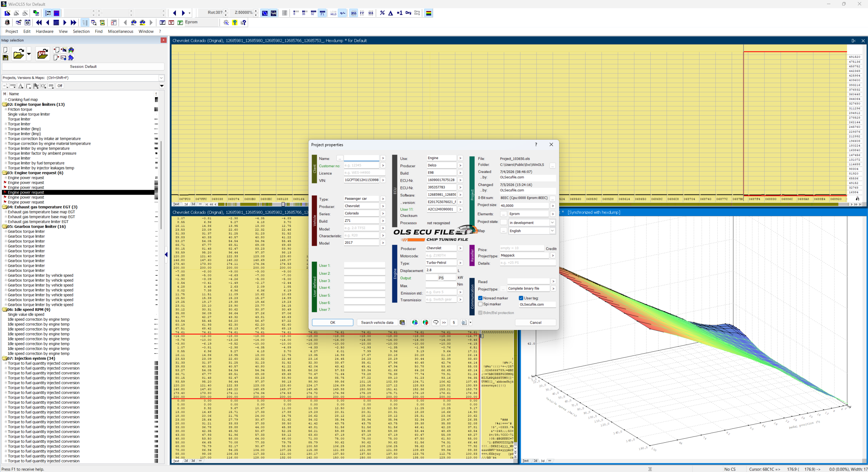The width and height of the screenshot is (868, 472).
Task: Uncheck the User tag checkbox
Action: pyautogui.click(x=521, y=298)
